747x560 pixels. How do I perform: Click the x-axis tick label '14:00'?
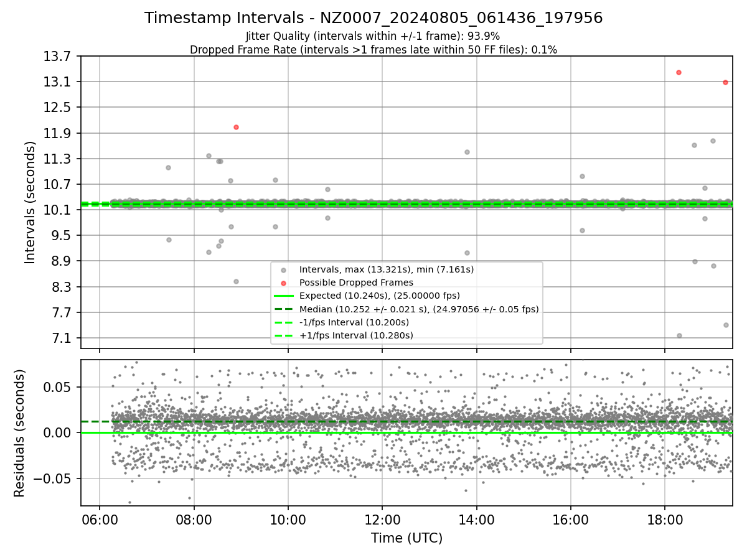476,519
